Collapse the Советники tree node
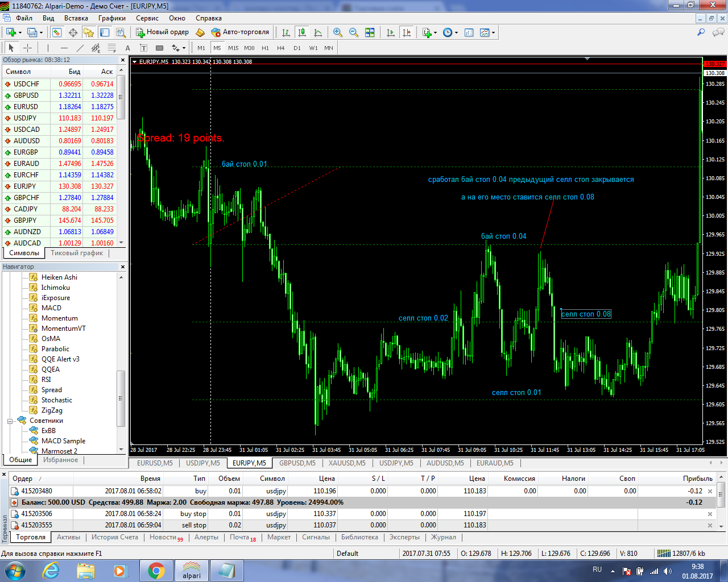This screenshot has width=728, height=582. pos(10,421)
